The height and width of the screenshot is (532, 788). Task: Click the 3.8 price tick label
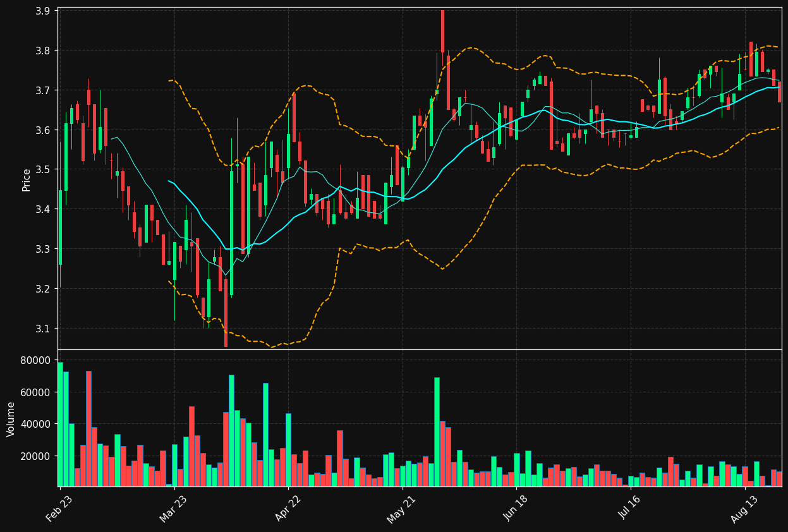pyautogui.click(x=44, y=51)
